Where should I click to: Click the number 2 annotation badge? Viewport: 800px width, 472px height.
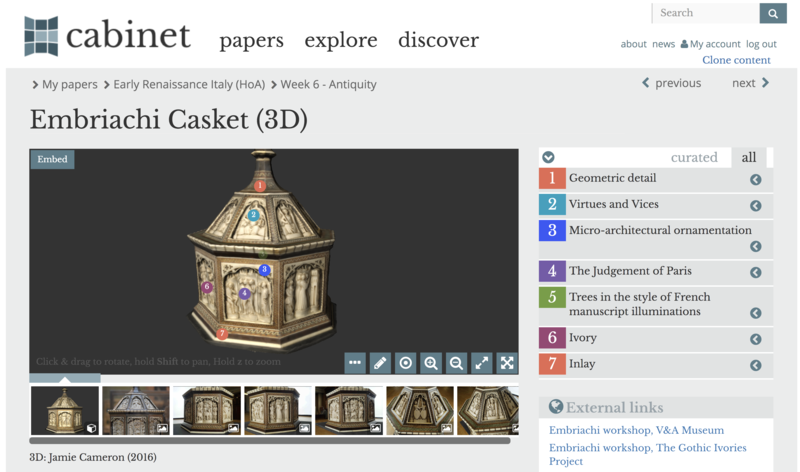552,205
